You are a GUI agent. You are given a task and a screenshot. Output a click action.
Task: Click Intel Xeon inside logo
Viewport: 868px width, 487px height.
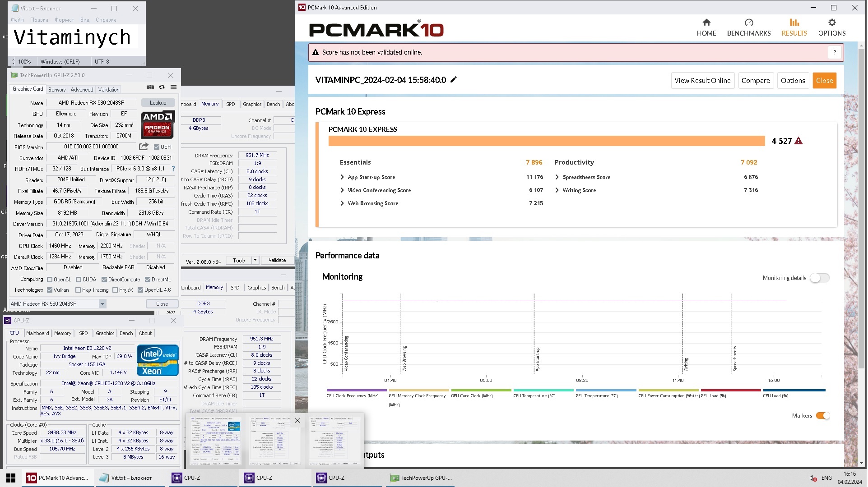(158, 360)
